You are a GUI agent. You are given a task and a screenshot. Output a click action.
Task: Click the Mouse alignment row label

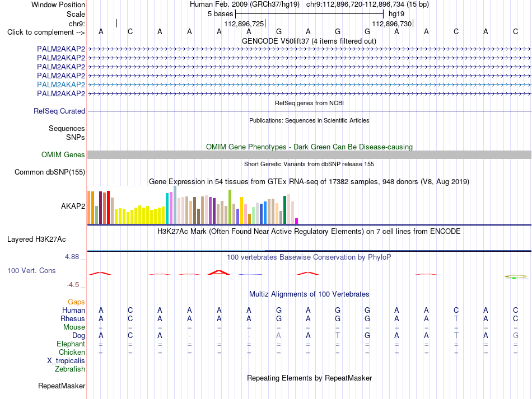(x=74, y=327)
